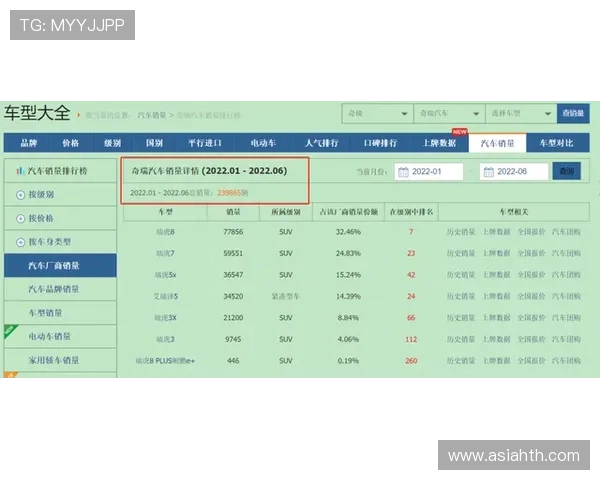Click the 销量 column header

[233, 212]
